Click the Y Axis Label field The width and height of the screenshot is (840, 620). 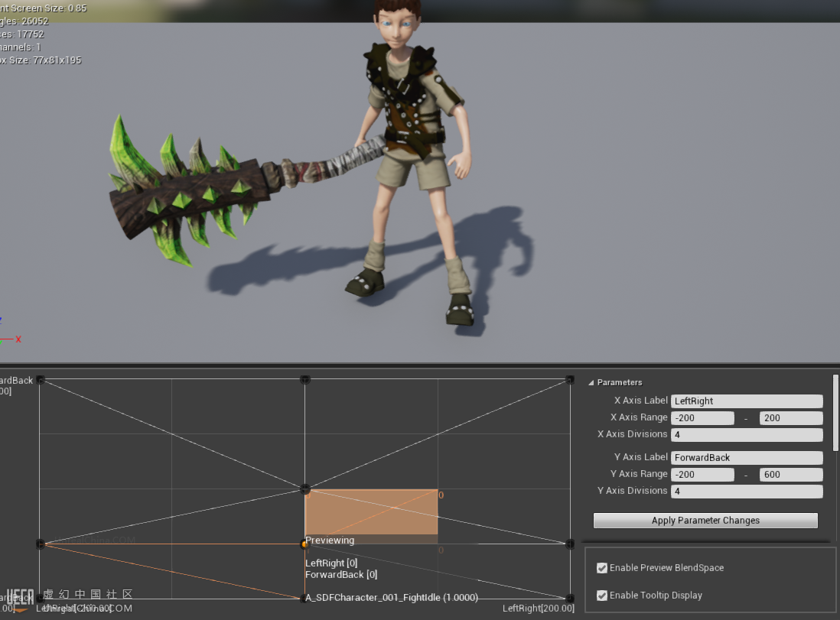[x=746, y=458]
